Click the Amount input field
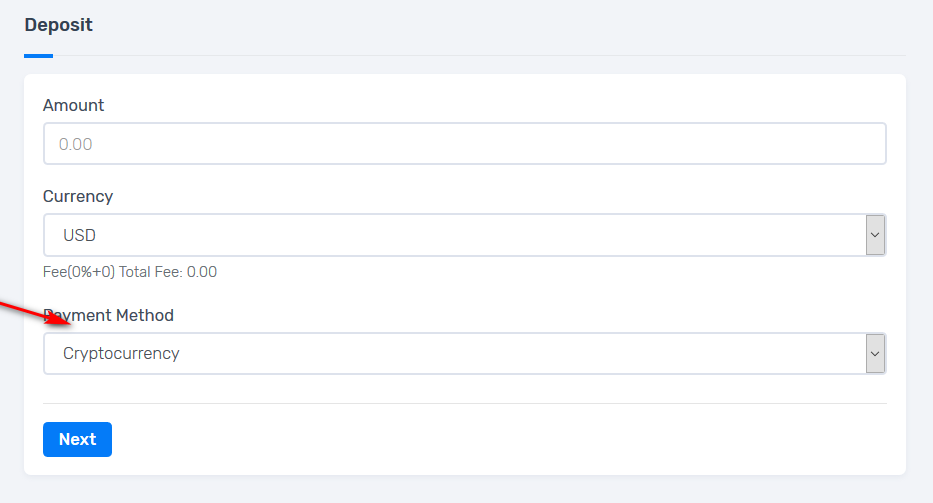Viewport: 933px width, 503px height. [x=464, y=144]
